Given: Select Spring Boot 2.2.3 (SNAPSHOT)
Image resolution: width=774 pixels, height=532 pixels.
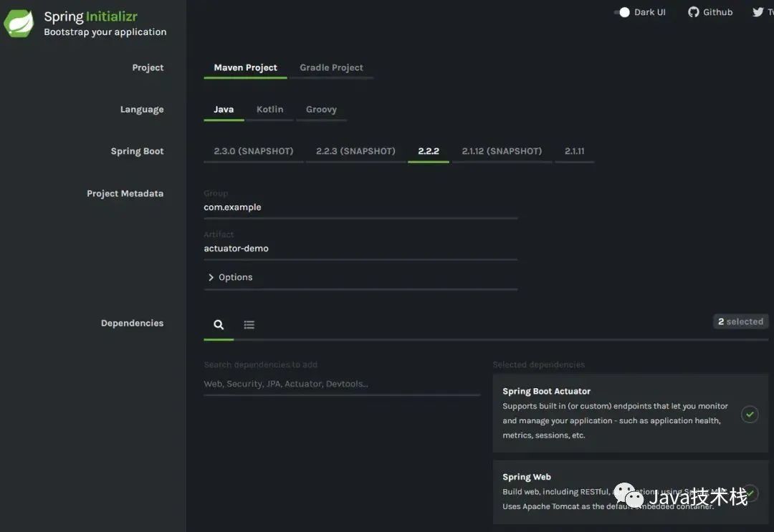Looking at the screenshot, I should 355,151.
